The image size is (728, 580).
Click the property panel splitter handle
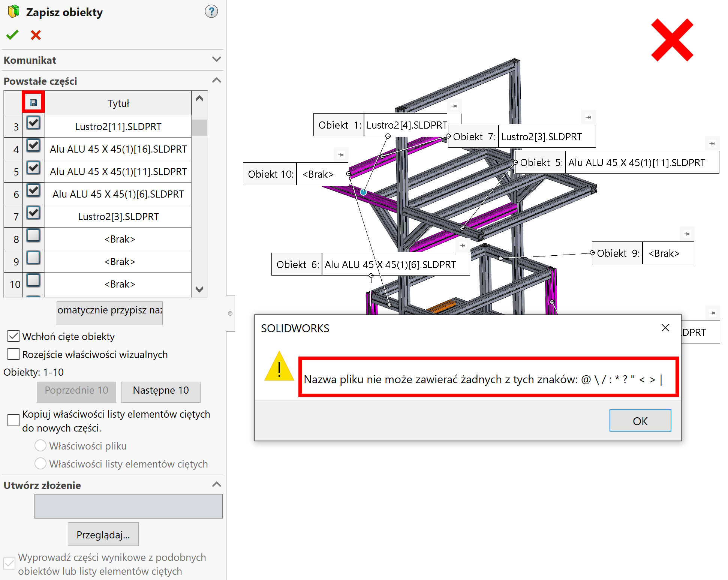[x=230, y=313]
